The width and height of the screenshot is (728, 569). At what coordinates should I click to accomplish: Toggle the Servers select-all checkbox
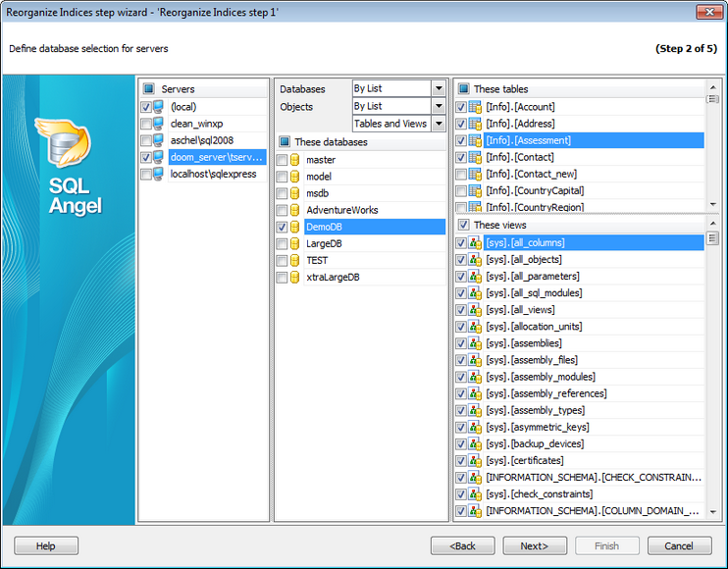[148, 88]
